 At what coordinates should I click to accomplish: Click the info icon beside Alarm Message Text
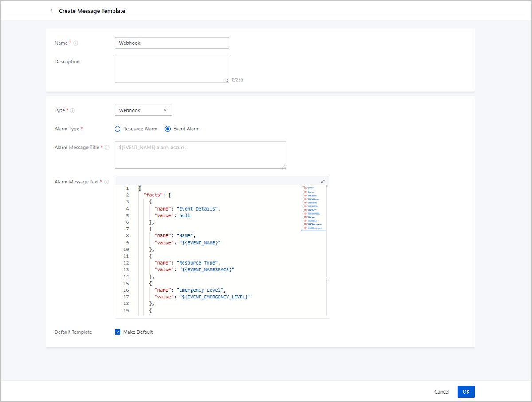coord(106,182)
